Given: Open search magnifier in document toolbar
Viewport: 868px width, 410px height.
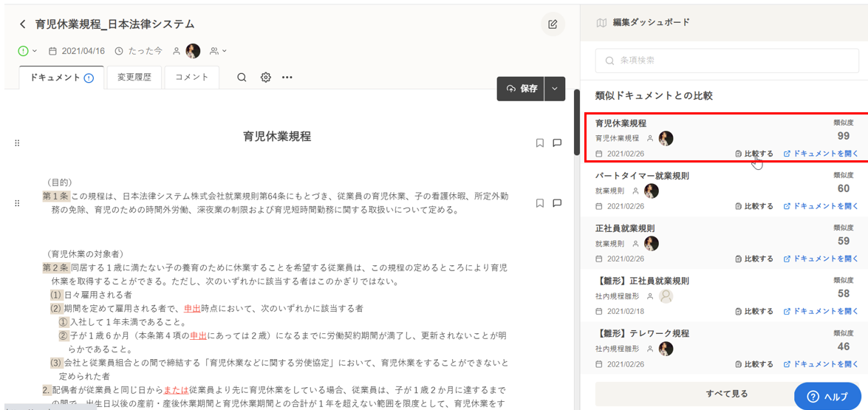Looking at the screenshot, I should tap(242, 78).
